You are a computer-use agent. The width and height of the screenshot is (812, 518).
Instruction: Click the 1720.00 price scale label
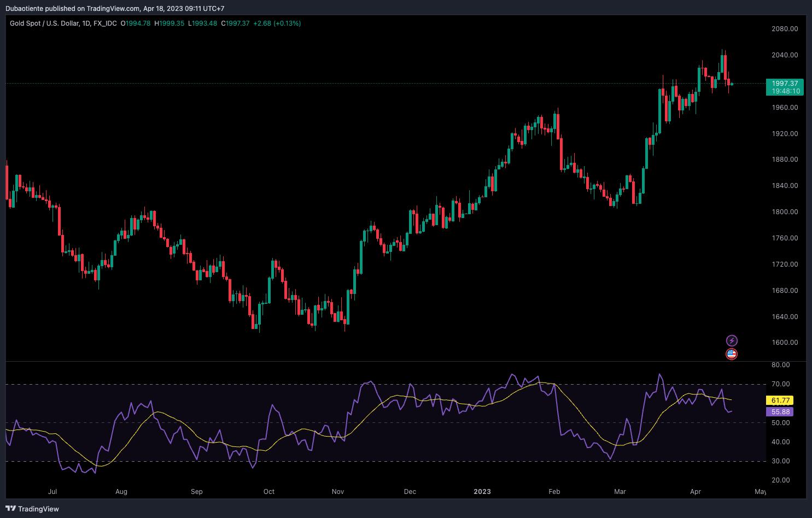tap(785, 264)
